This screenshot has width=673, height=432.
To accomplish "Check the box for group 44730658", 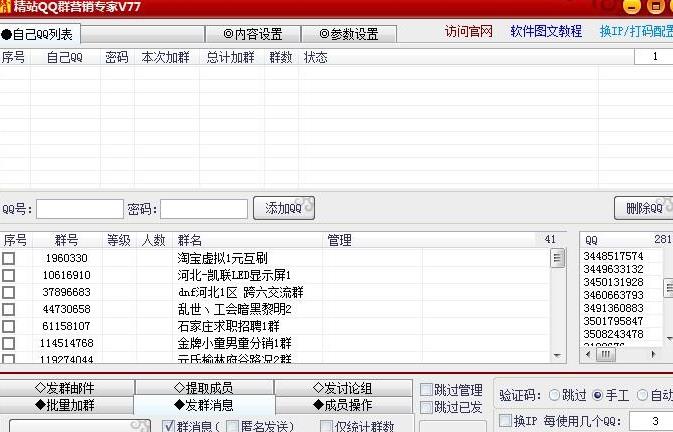I will [x=9, y=309].
